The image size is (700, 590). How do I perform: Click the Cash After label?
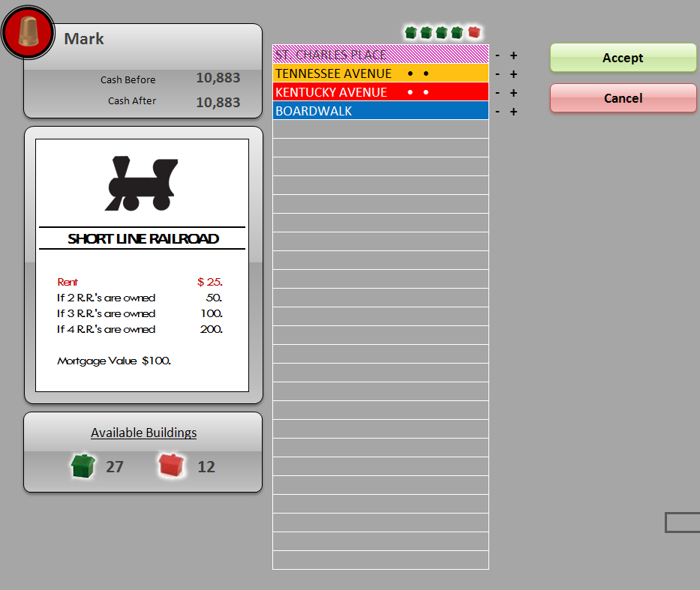click(132, 100)
